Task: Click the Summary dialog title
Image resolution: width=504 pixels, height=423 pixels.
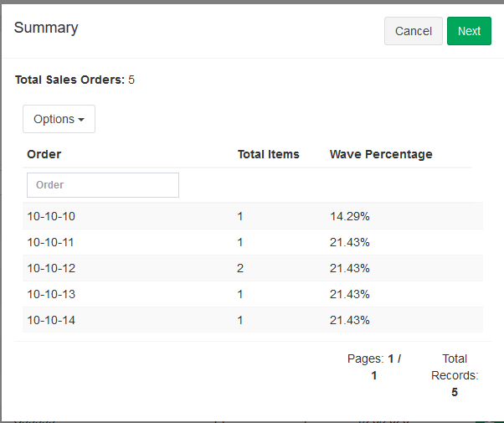Action: point(46,28)
